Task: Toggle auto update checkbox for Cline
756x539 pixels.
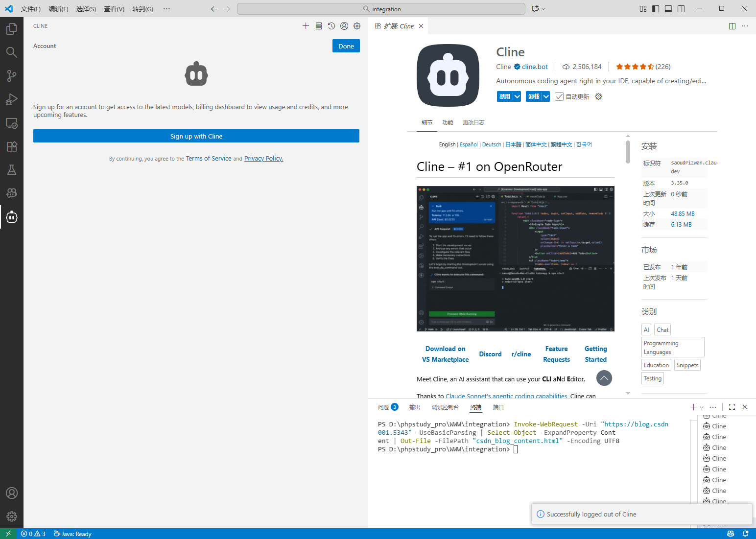Action: 559,96
